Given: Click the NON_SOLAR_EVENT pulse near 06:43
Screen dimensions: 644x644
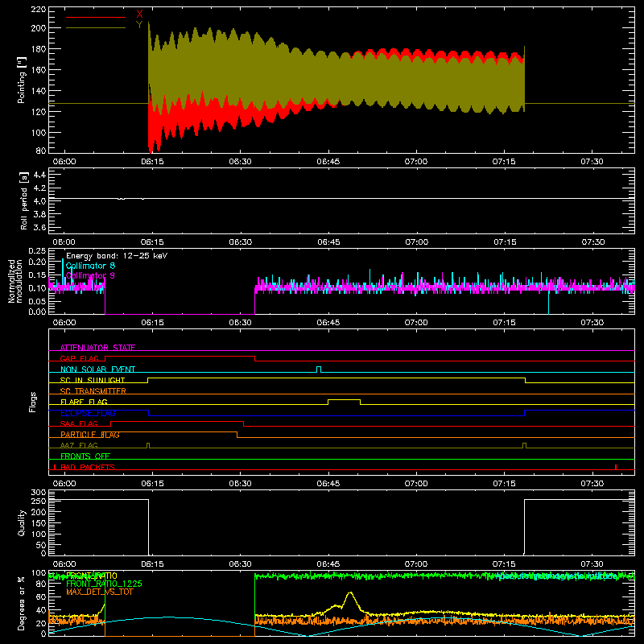Looking at the screenshot, I should [x=319, y=369].
